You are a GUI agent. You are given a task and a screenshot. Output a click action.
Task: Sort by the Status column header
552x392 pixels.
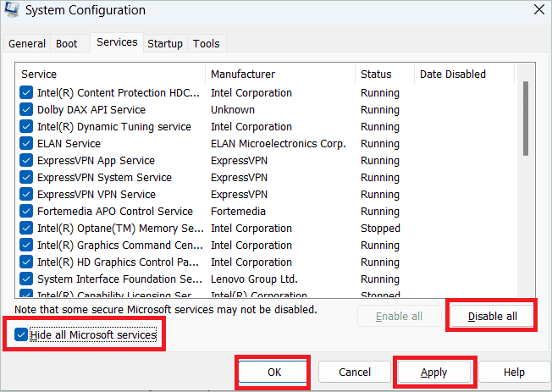[x=384, y=74]
